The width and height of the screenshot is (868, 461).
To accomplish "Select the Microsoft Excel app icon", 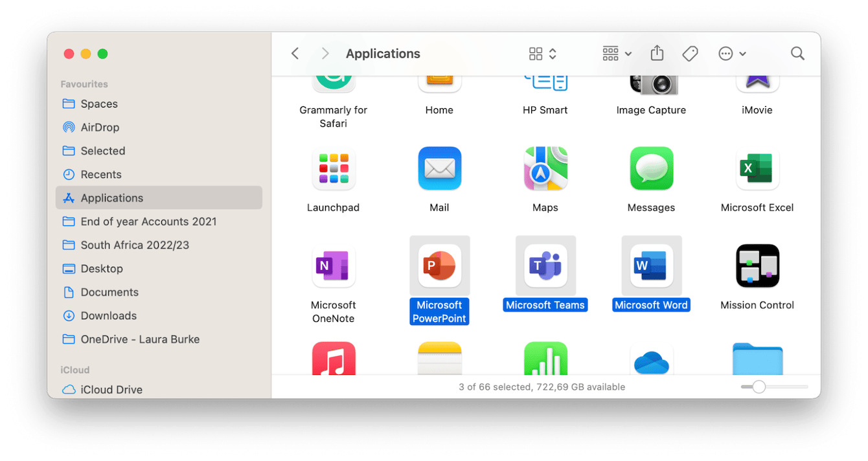I will point(757,168).
